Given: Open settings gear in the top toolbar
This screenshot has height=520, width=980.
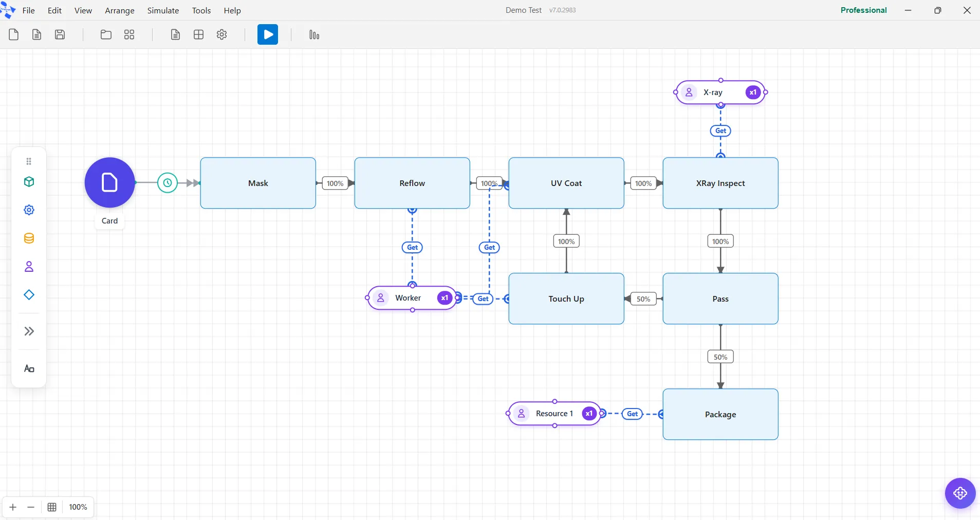Looking at the screenshot, I should point(222,34).
